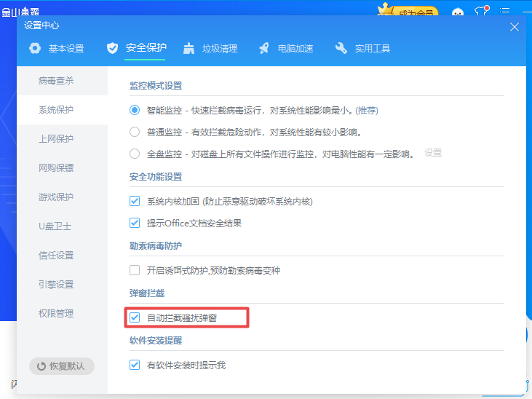Select U盘卫士 in the sidebar
The width and height of the screenshot is (532, 399).
pyautogui.click(x=62, y=226)
